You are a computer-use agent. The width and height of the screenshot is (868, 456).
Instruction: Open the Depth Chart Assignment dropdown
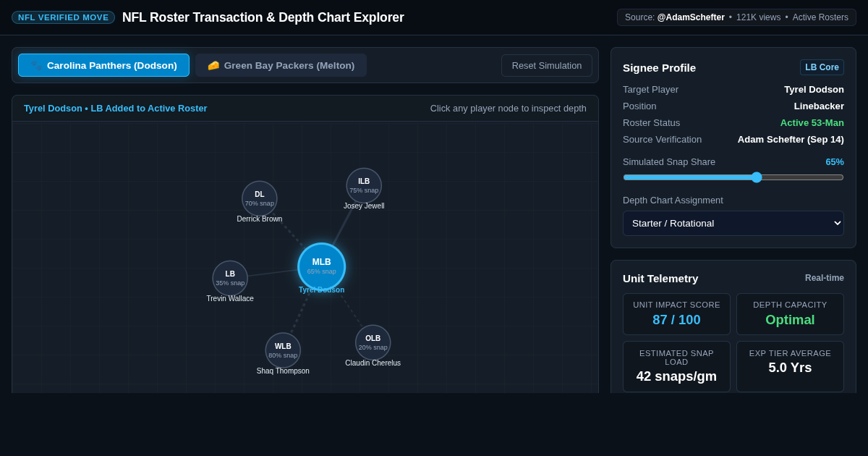click(733, 223)
